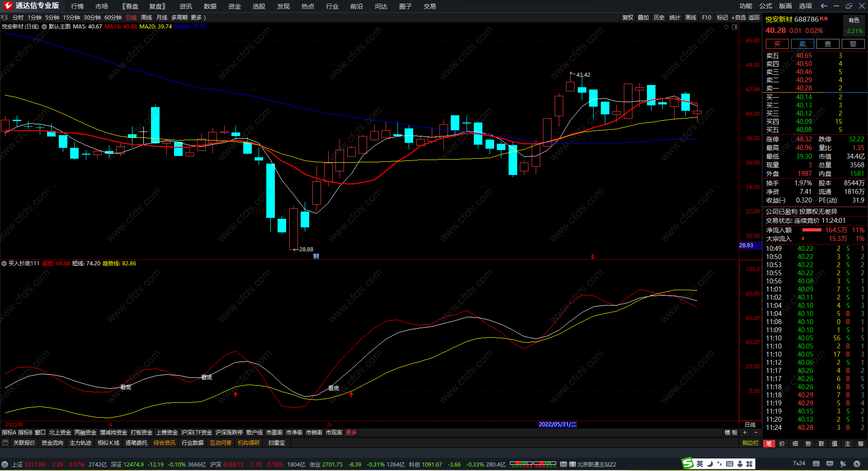Image resolution: width=868 pixels, height=471 pixels.
Task: Open the 资讯 menu tab
Action: [x=186, y=6]
